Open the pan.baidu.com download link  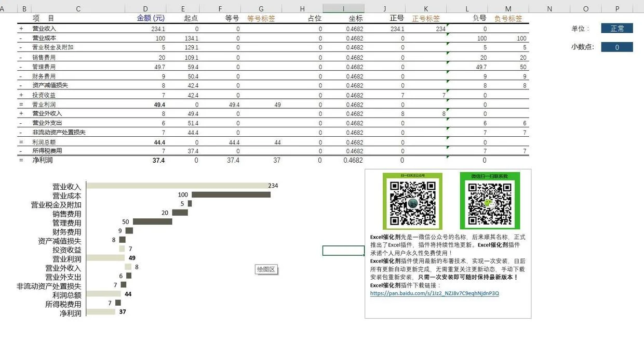(x=434, y=293)
